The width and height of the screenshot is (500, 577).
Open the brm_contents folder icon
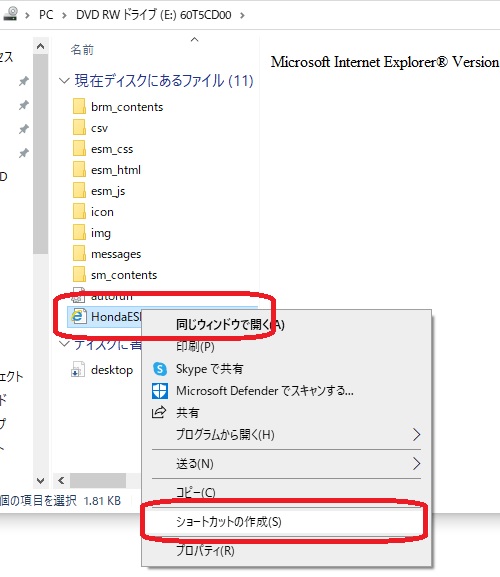pos(79,107)
